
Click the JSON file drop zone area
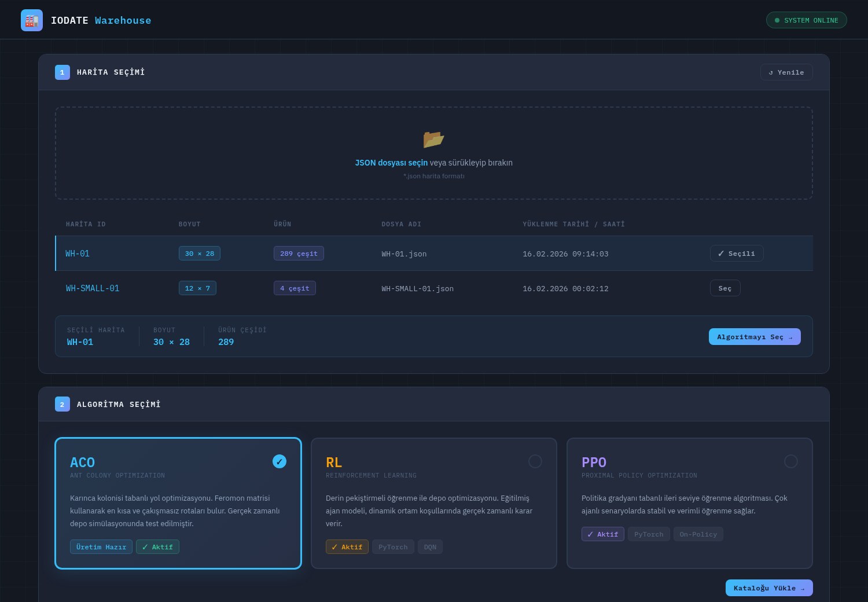(x=434, y=153)
